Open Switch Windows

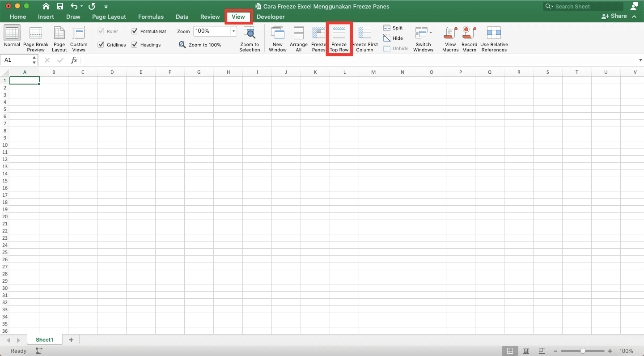pyautogui.click(x=423, y=39)
